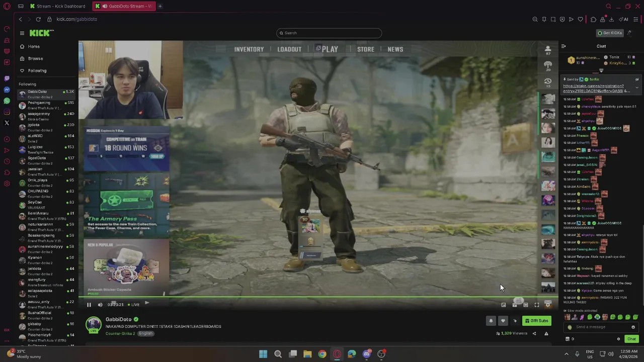This screenshot has width=644, height=362.
Task: Pause the stream playback
Action: (x=89, y=305)
